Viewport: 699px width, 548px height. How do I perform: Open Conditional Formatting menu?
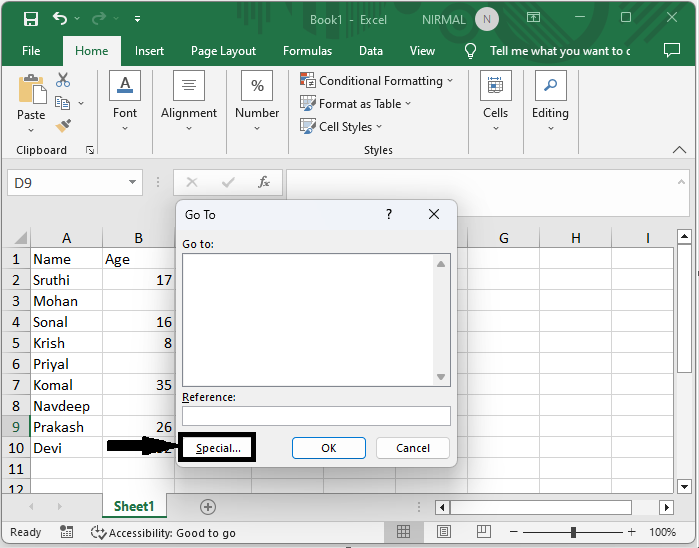[x=376, y=81]
